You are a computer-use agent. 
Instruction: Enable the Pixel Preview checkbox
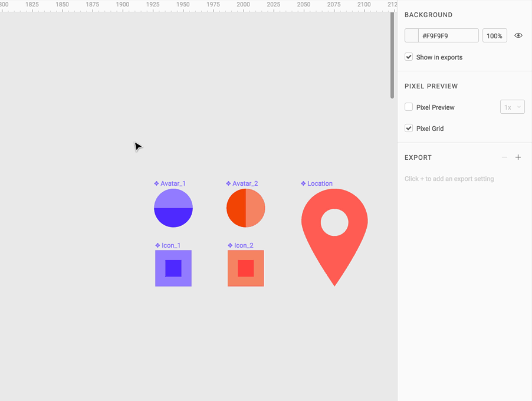(x=409, y=107)
